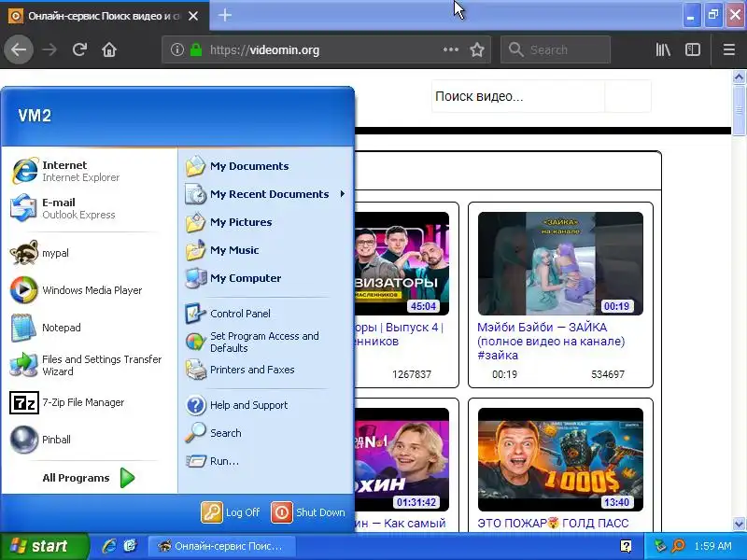The image size is (747, 560).
Task: Open the browser hamburger menu
Action: point(729,49)
